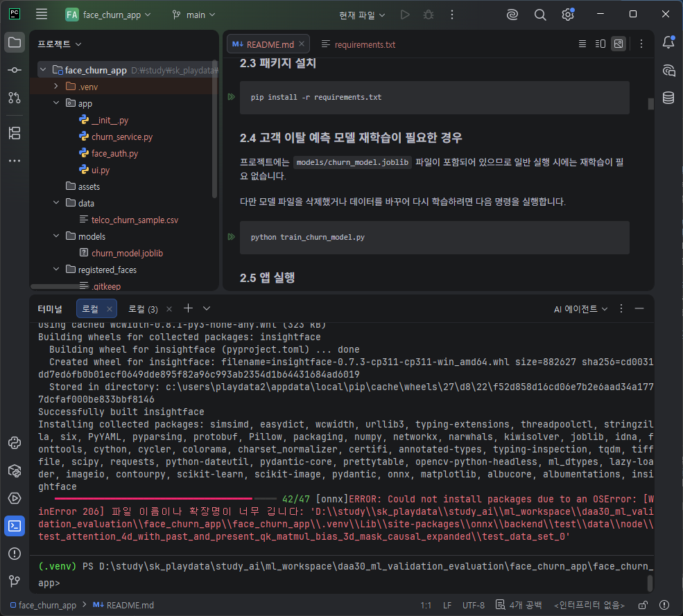Open the Notifications bell
The height and width of the screenshot is (616, 683).
(x=668, y=43)
